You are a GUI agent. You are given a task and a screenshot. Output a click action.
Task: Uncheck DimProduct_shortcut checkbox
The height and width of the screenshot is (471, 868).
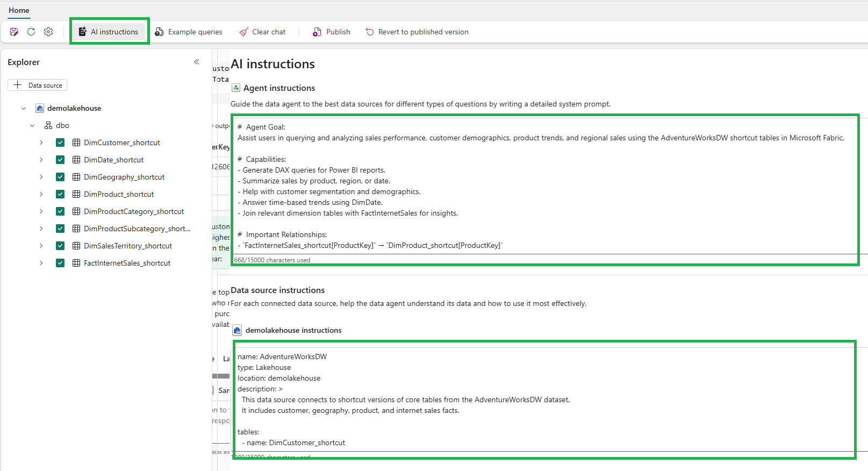[x=60, y=194]
